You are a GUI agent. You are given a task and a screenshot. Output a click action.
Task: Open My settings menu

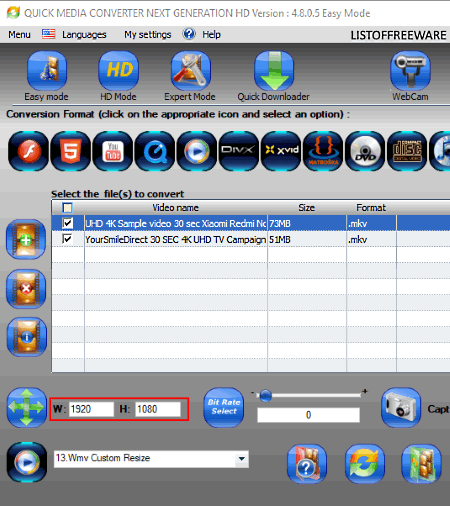pyautogui.click(x=148, y=34)
